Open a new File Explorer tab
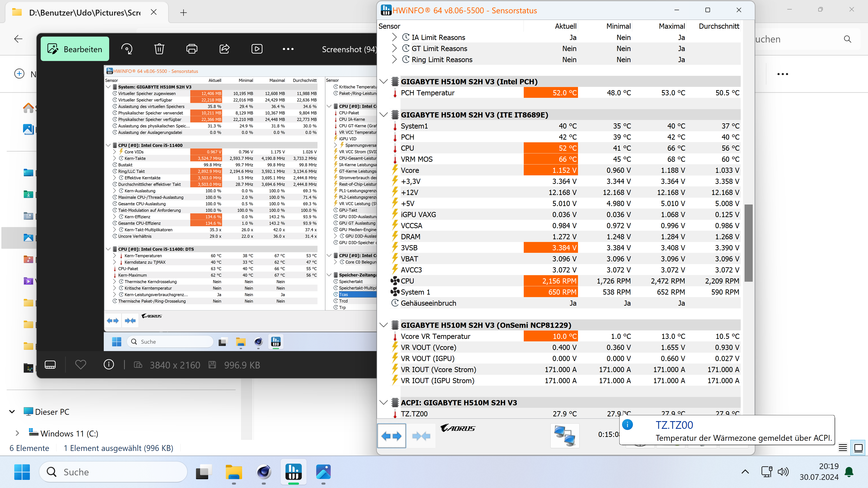This screenshot has height=488, width=868. (183, 13)
